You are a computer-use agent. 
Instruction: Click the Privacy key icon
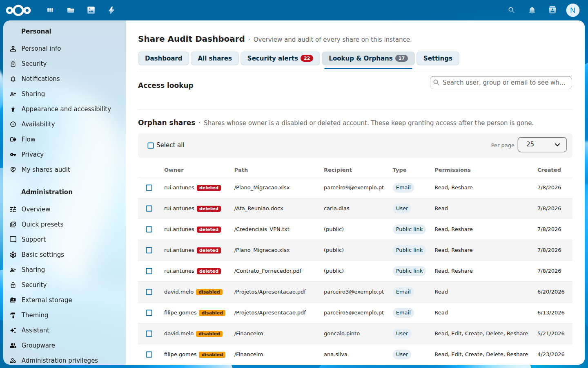(13, 155)
